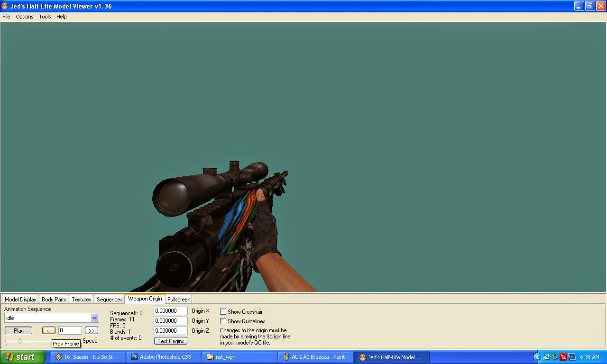The height and width of the screenshot is (364, 607).
Task: Click the Play button
Action: click(x=18, y=331)
